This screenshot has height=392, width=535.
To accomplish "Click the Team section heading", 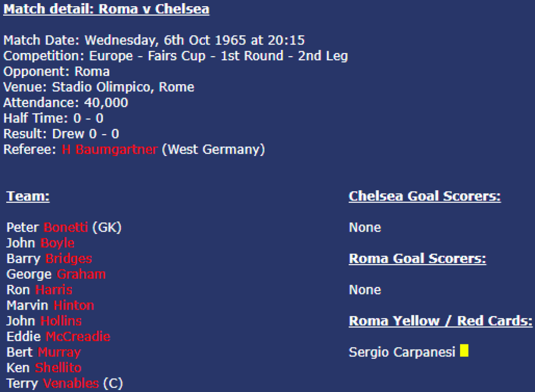I will pyautogui.click(x=28, y=196).
